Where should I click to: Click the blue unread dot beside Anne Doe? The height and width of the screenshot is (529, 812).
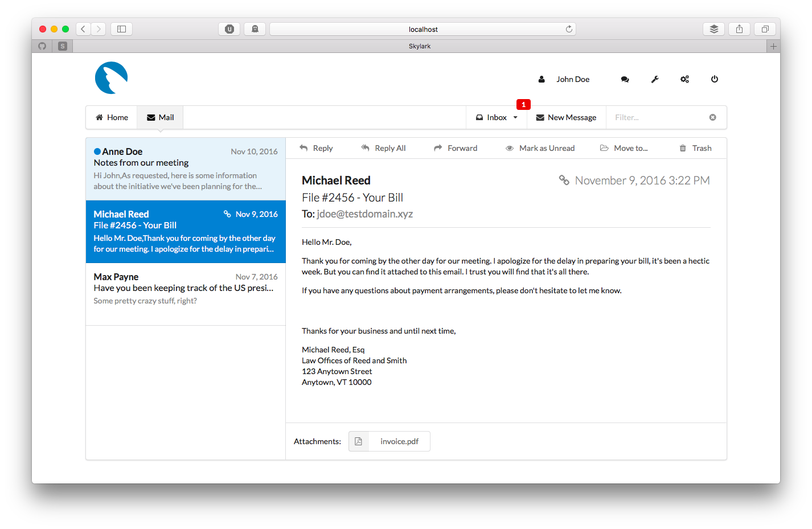[97, 151]
